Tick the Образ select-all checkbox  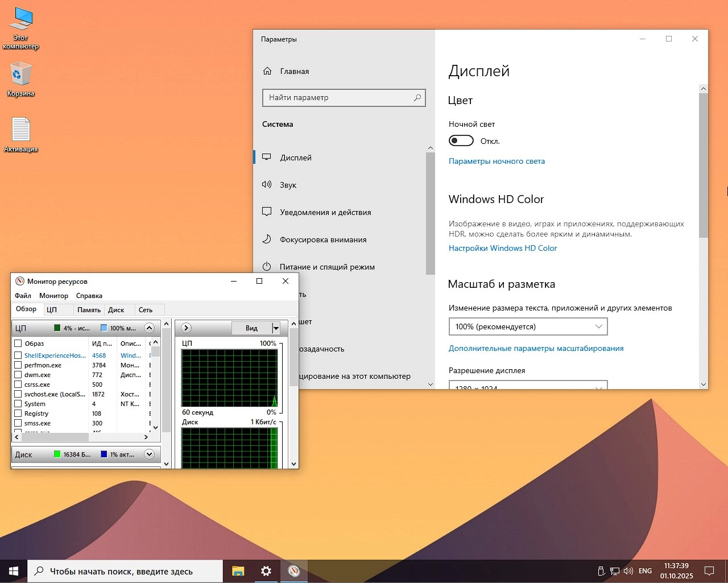(x=18, y=343)
